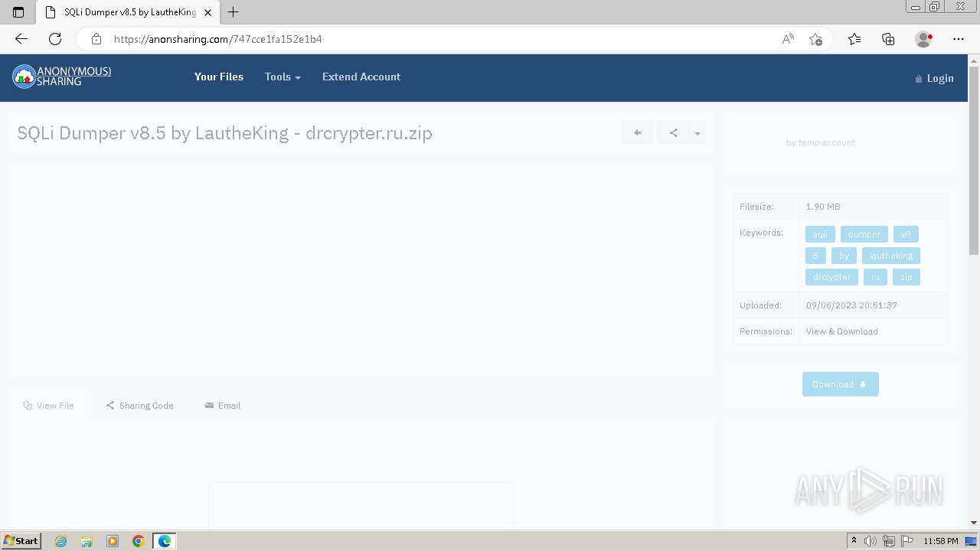Go to Your Files
The height and width of the screenshot is (551, 980).
[219, 77]
